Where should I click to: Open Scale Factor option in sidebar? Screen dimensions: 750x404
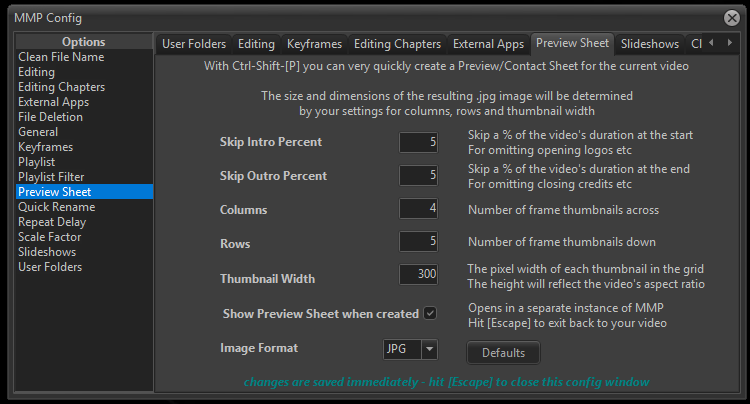tap(50, 237)
